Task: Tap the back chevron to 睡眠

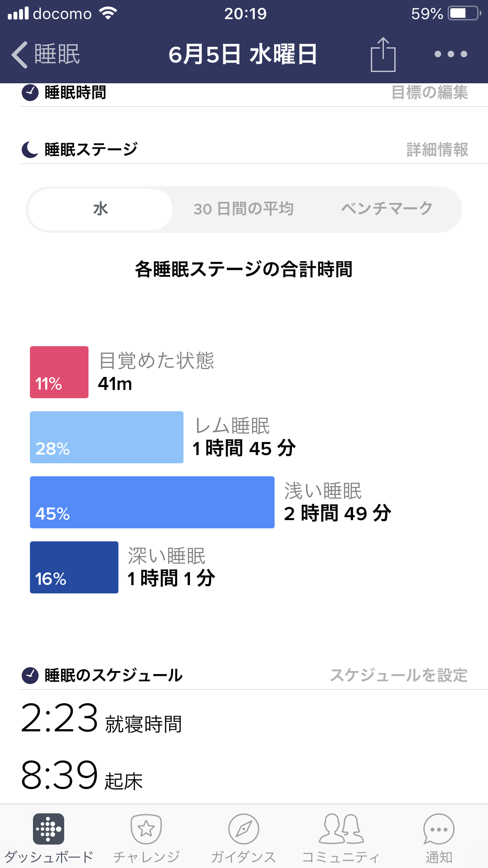Action: [20, 55]
